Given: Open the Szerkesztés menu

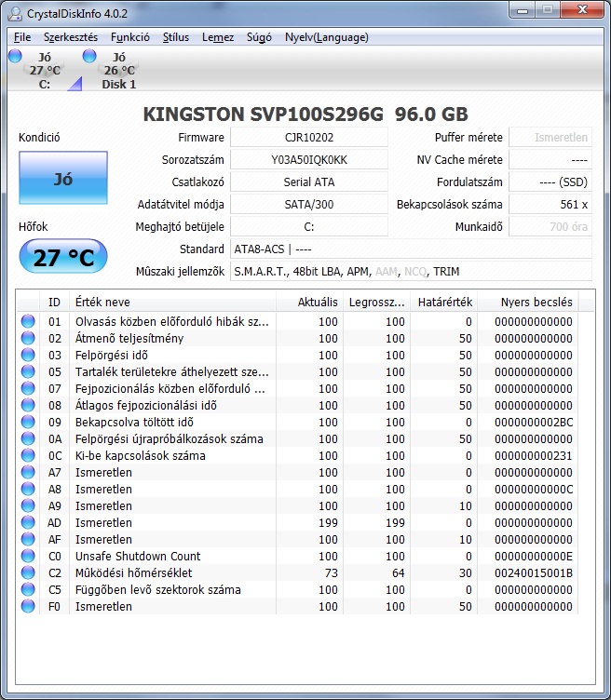Looking at the screenshot, I should (x=71, y=37).
